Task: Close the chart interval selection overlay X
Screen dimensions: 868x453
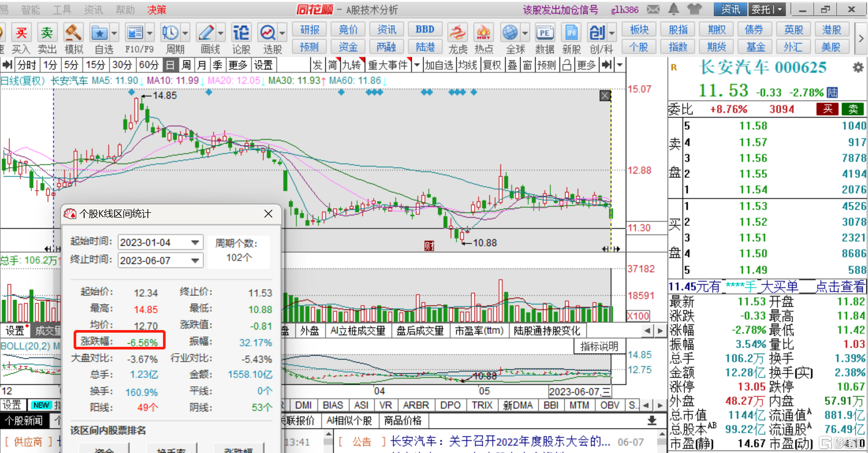Action: pos(605,96)
